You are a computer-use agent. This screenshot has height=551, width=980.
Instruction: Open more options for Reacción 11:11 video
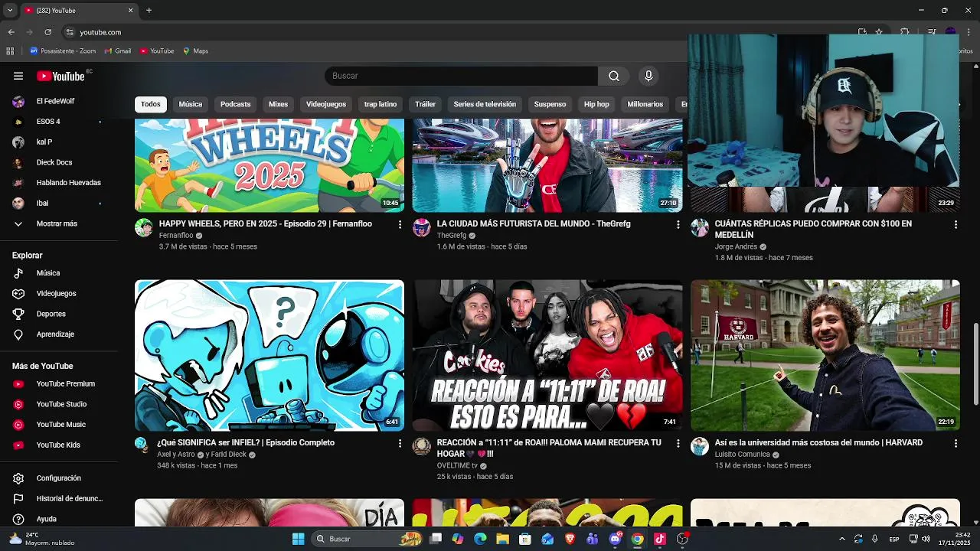678,443
